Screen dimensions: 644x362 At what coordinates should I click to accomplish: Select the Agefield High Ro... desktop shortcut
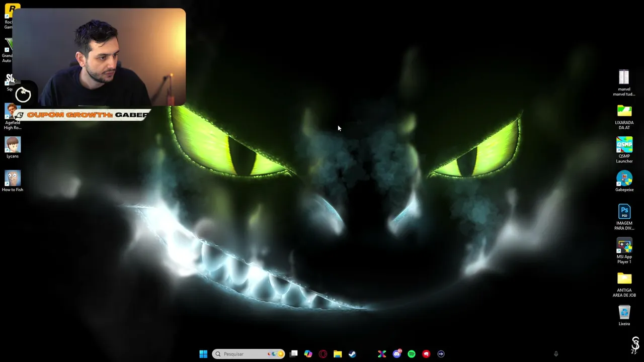(x=13, y=117)
